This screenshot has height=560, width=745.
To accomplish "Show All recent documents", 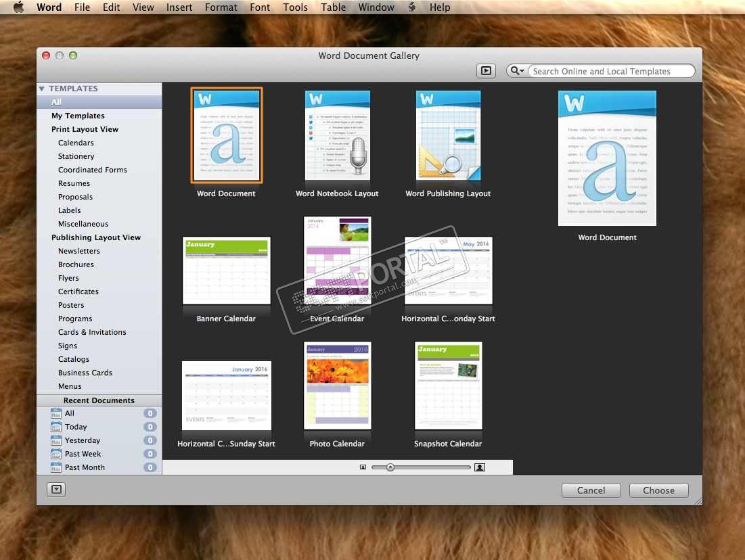I will coord(99,413).
